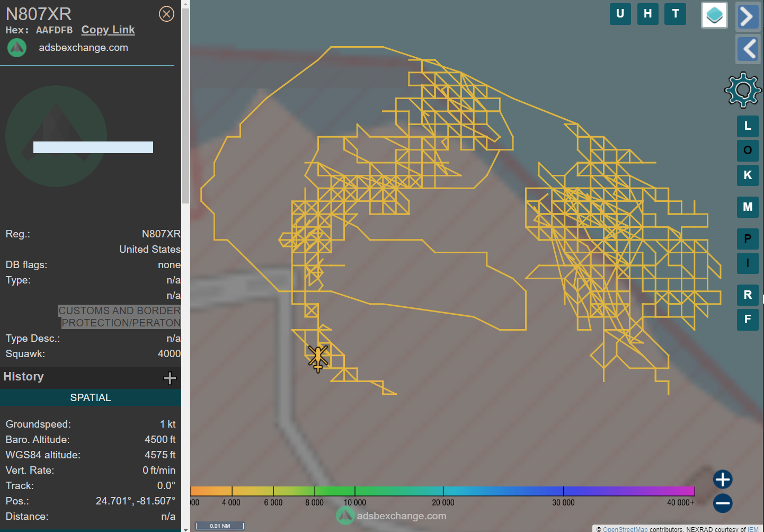Toggle the M button on map
This screenshot has height=532, width=764.
[x=748, y=207]
